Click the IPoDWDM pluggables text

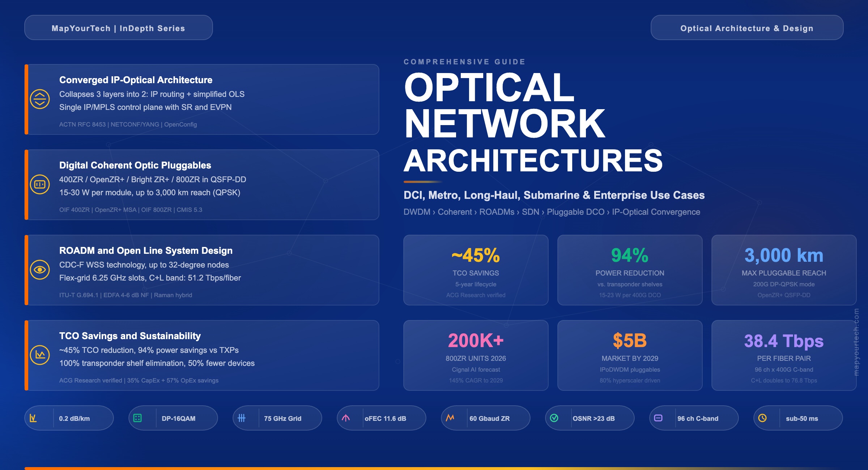630,369
